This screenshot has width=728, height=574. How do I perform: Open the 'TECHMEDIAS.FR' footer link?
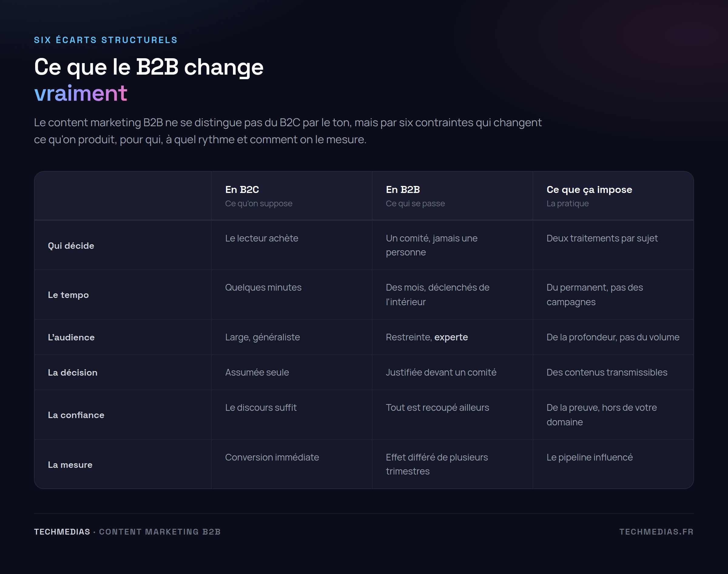coord(656,532)
